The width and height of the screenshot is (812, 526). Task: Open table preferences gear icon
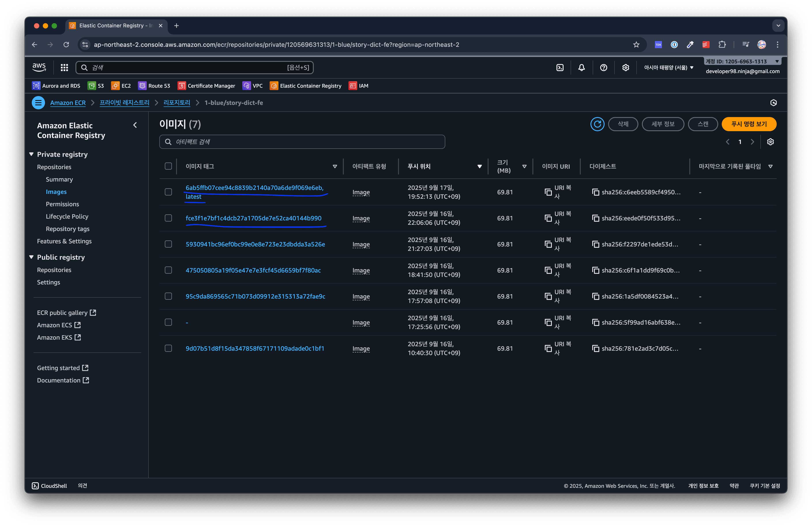click(770, 142)
